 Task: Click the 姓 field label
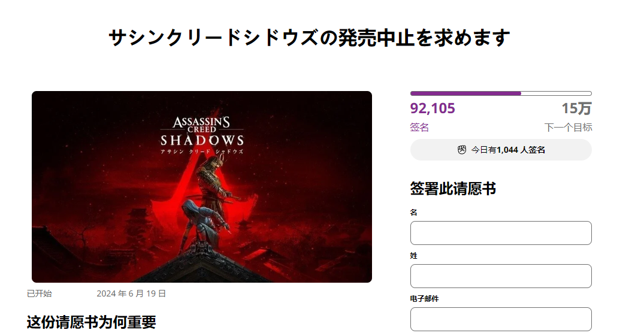pos(413,255)
